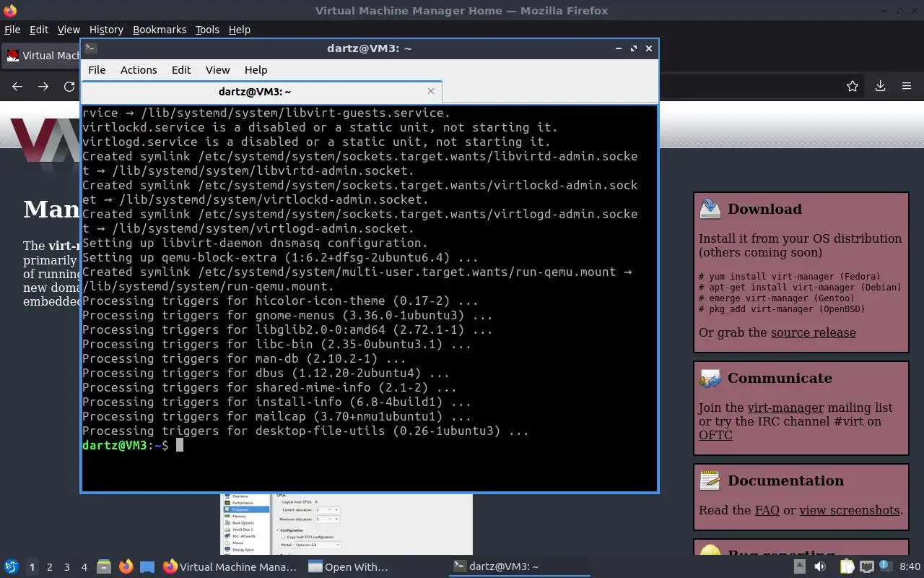Open Firefox downloads panel

click(880, 86)
